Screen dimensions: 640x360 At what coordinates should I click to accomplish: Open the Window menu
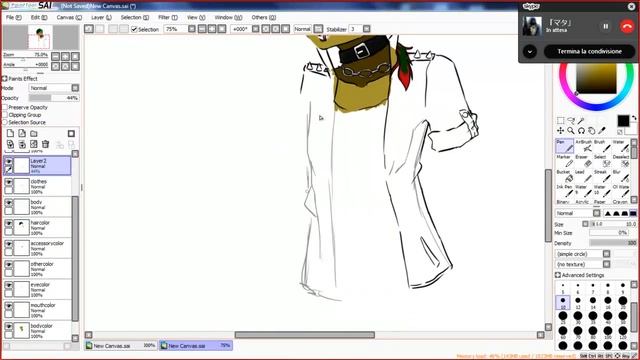click(228, 18)
